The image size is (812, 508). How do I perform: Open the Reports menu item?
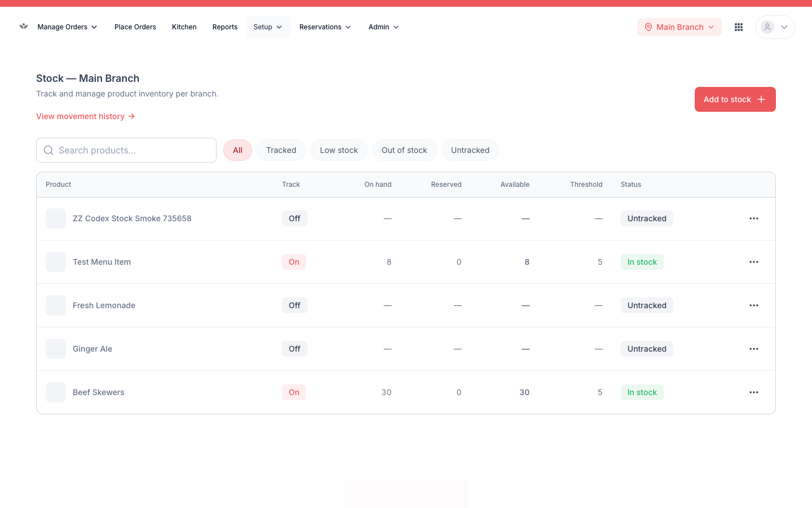[225, 27]
